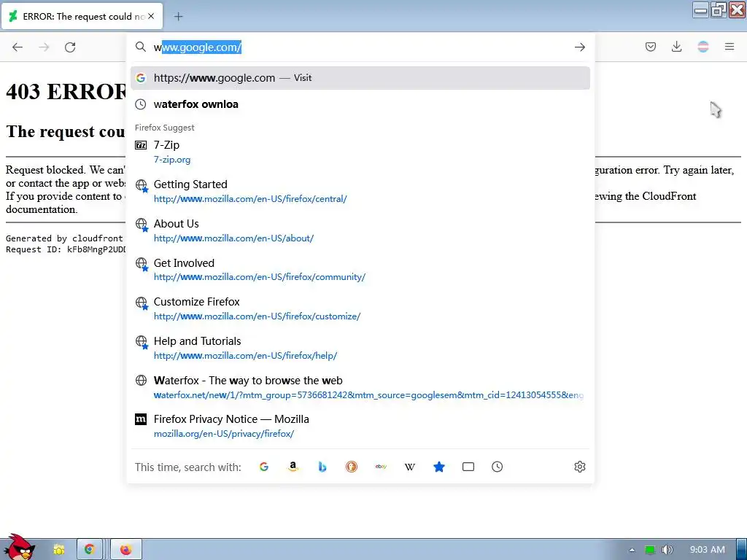Open Waterfox - The way to browse the web
Image resolution: width=747 pixels, height=560 pixels.
point(360,387)
